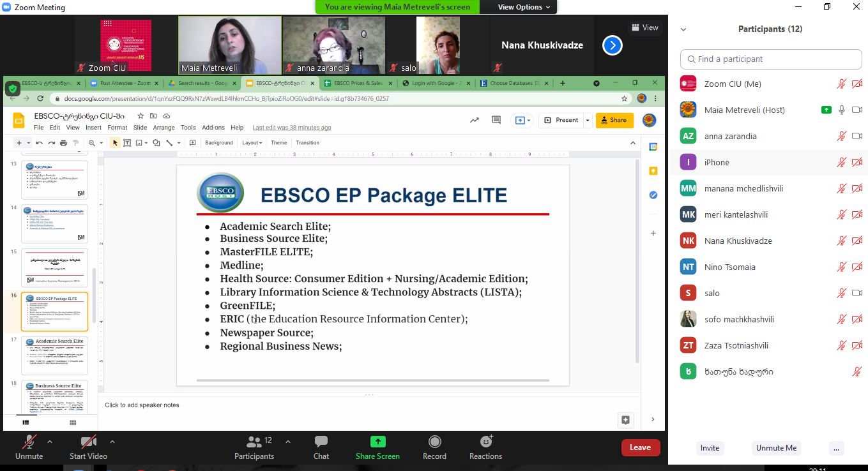868x471 pixels.
Task: Open the line tool dropdown arrow
Action: coord(179,143)
